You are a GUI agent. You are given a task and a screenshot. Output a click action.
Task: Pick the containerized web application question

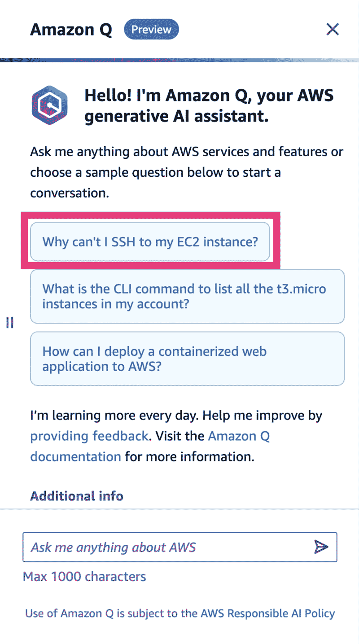coord(187,359)
